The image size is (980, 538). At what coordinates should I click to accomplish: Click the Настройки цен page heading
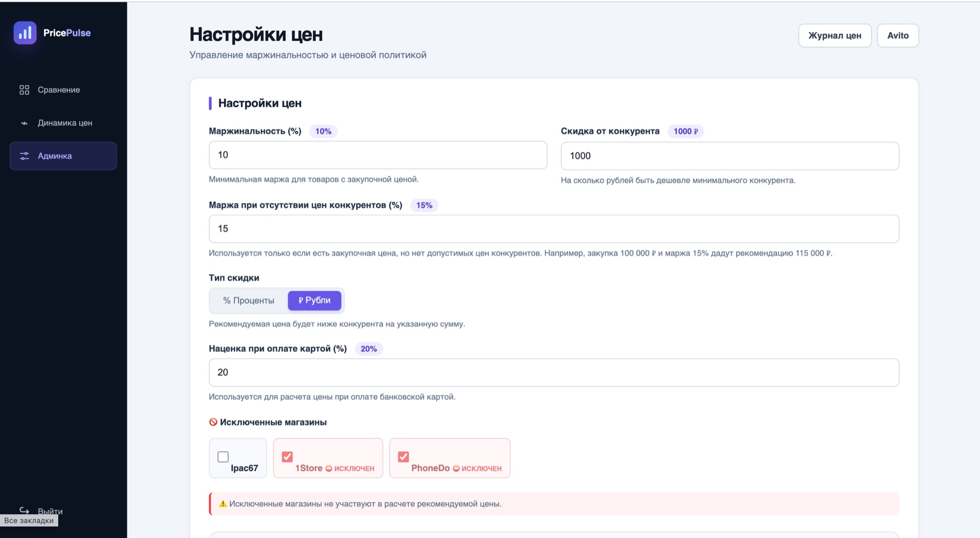click(256, 34)
